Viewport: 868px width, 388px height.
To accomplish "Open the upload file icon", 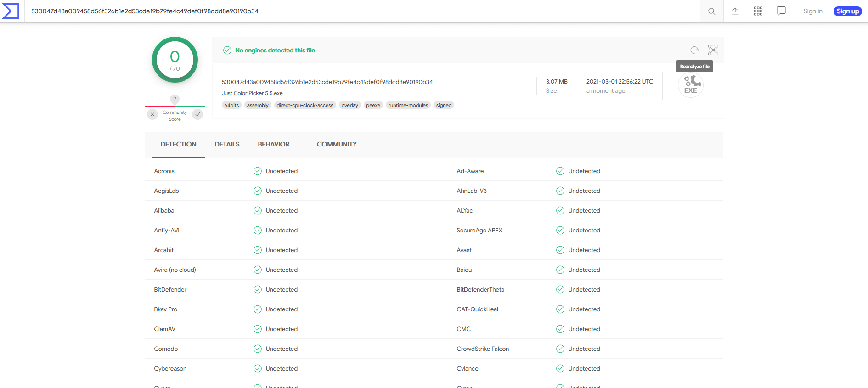I will point(735,11).
